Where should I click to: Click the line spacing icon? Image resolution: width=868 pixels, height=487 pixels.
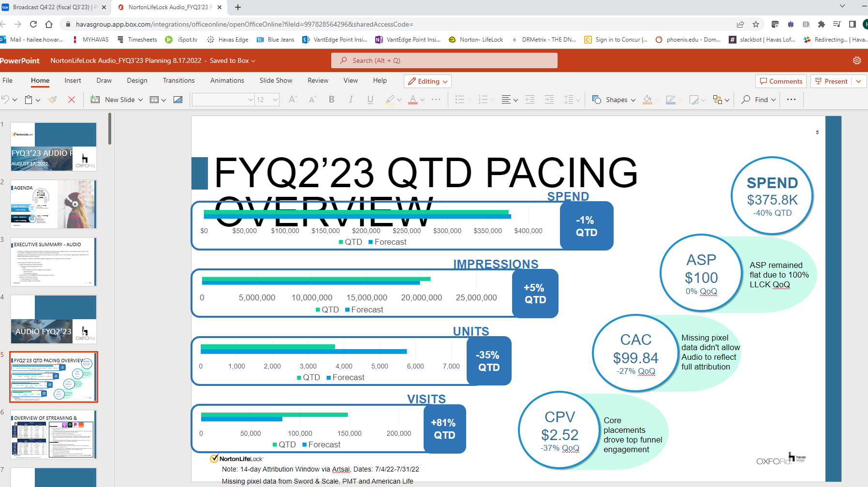pos(569,100)
